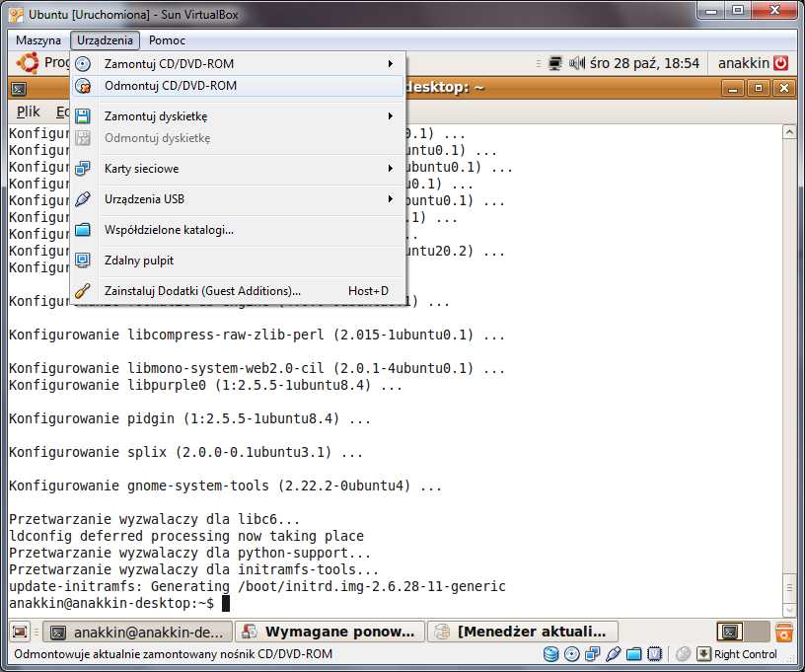
Task: Click the terminal window menu icon
Action: 19,89
